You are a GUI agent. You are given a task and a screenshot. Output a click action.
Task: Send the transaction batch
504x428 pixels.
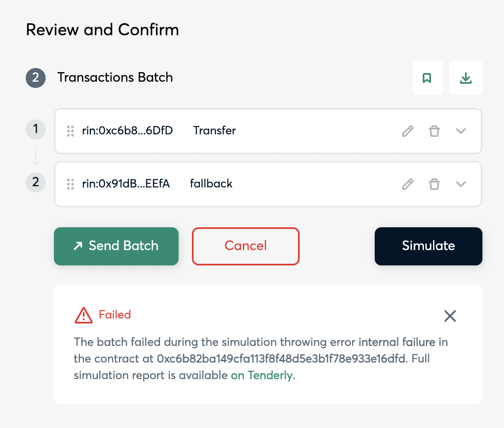tap(116, 246)
